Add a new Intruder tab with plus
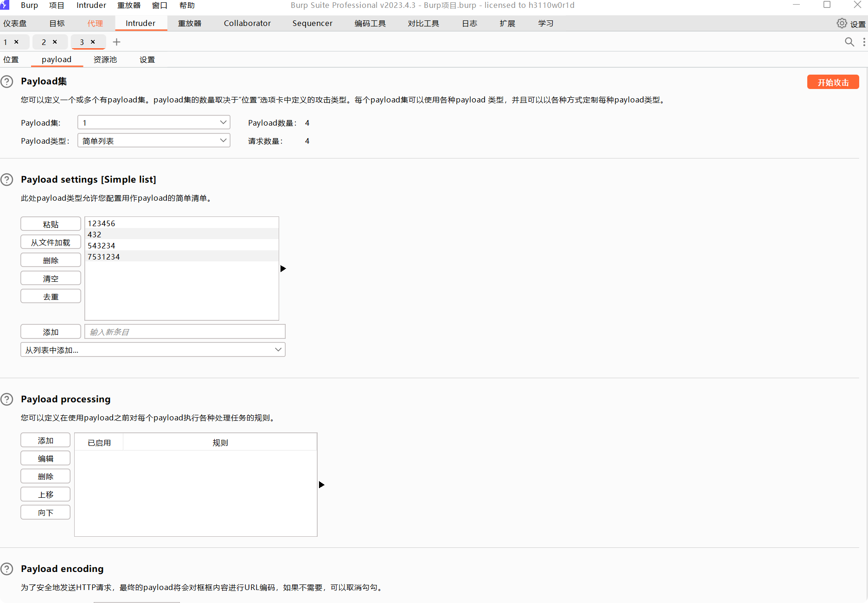This screenshot has height=603, width=868. pyautogui.click(x=116, y=42)
